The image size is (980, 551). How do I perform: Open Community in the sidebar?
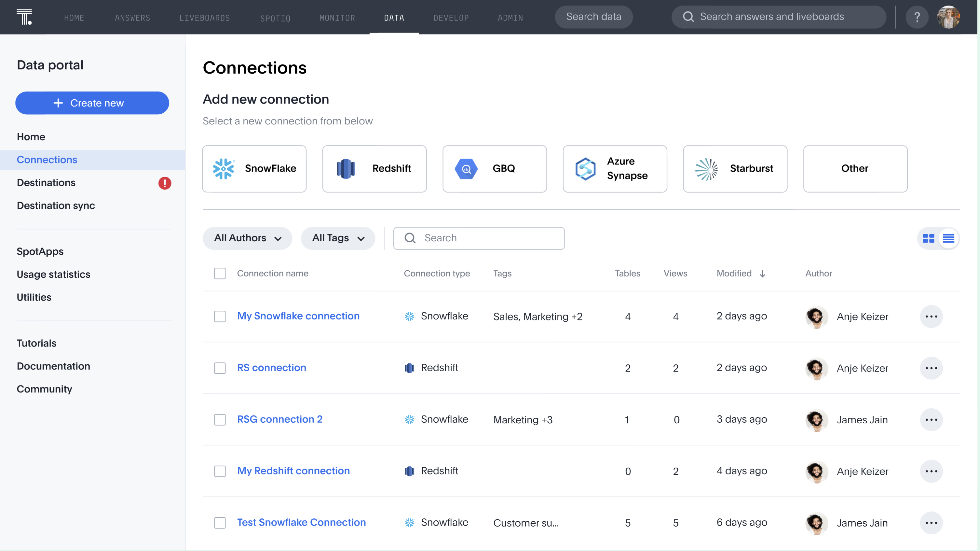click(x=44, y=389)
